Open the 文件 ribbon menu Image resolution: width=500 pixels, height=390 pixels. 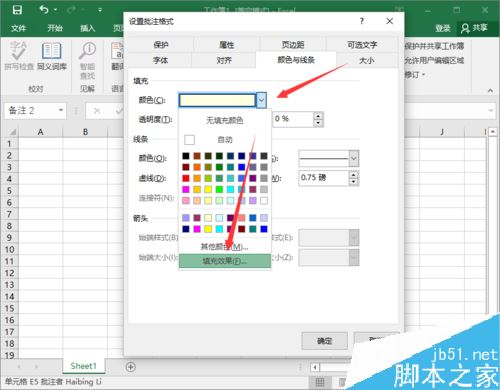tap(18, 28)
